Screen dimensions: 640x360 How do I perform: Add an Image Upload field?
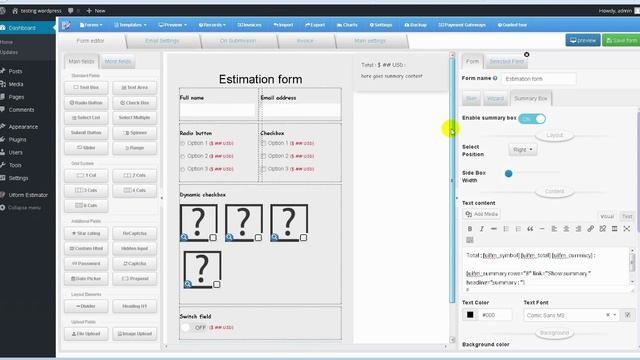pyautogui.click(x=135, y=334)
